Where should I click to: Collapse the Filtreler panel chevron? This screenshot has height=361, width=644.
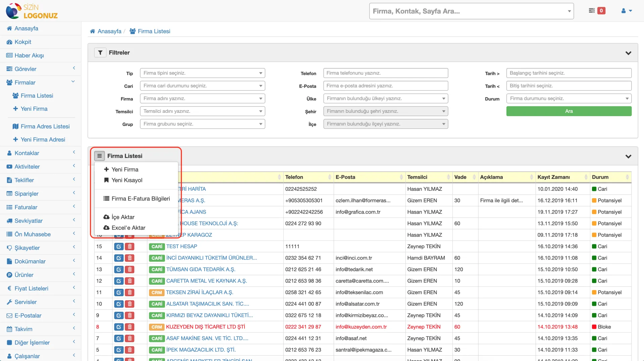pos(628,53)
